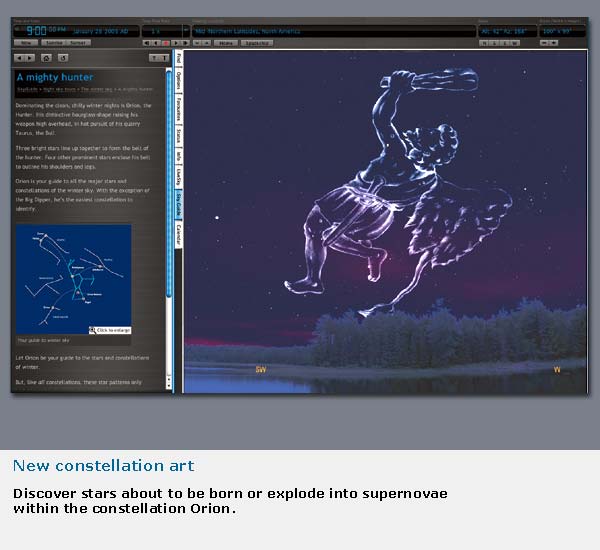Click the Orion constellation figure
Screen dimensions: 600x550
(398, 191)
